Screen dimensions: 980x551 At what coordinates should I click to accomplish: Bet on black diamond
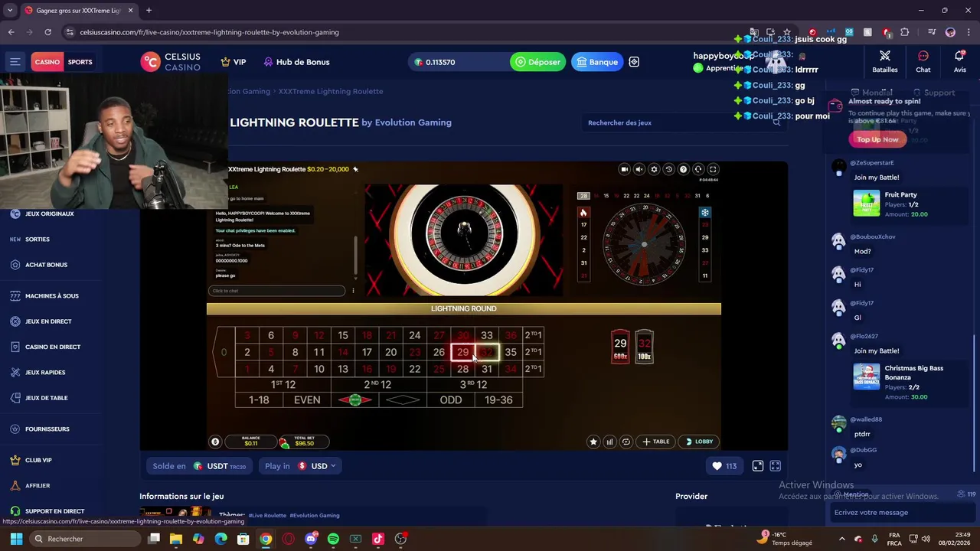tap(403, 399)
